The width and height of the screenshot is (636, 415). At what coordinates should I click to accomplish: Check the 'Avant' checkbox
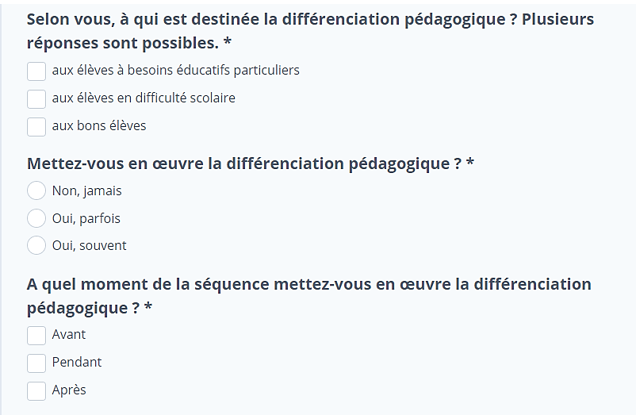[36, 335]
